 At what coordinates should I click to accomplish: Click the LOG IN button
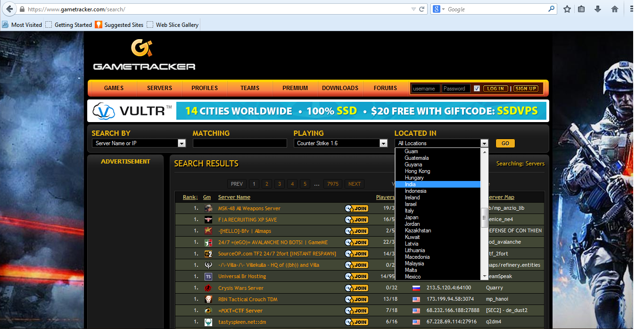[x=495, y=89]
